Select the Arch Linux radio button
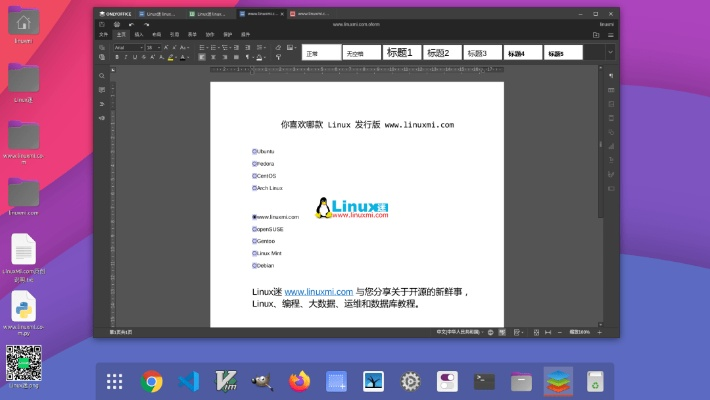The width and height of the screenshot is (710, 400). point(254,188)
